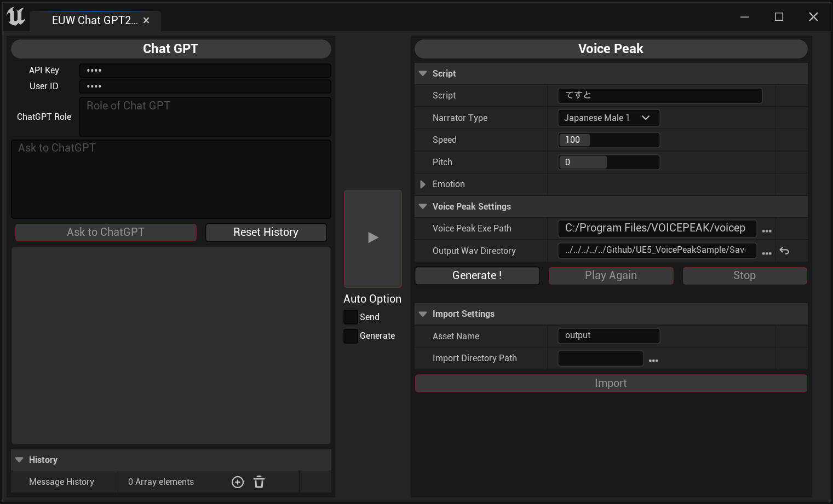The height and width of the screenshot is (504, 833).
Task: Click the Voice Peak Exe Path field
Action: click(657, 228)
